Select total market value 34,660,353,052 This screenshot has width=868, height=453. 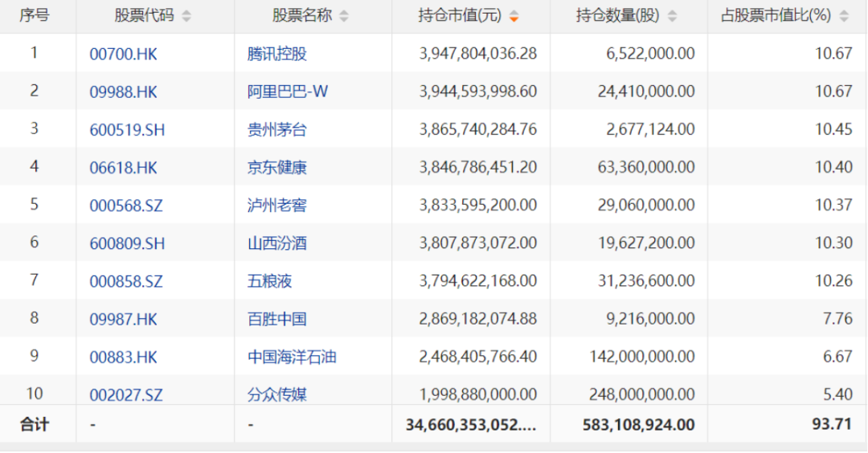click(471, 425)
